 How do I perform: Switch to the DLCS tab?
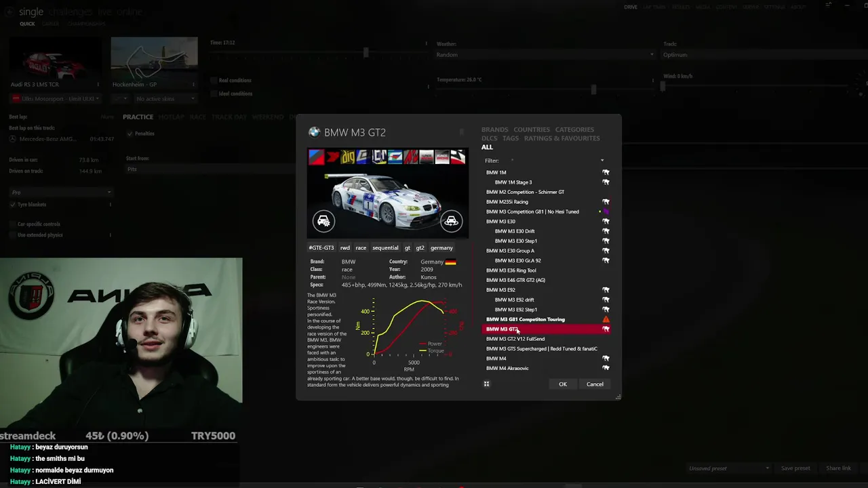(490, 138)
